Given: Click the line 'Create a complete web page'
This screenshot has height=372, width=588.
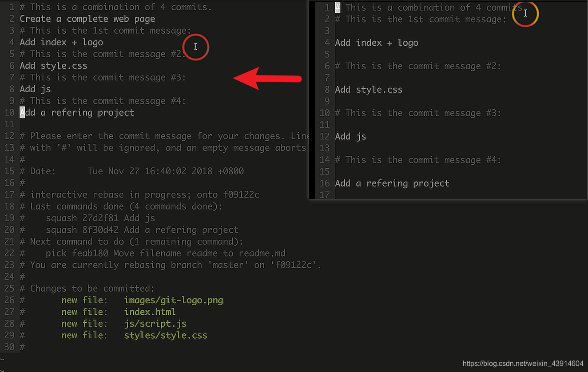Looking at the screenshot, I should (x=87, y=19).
